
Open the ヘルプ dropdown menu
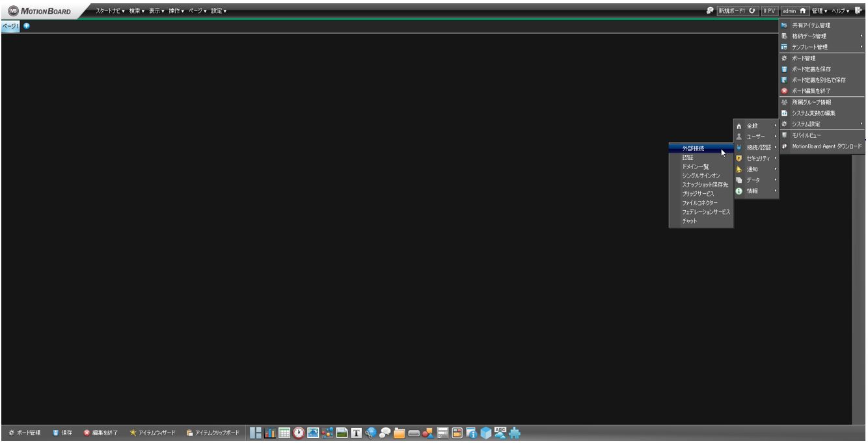[x=841, y=10]
